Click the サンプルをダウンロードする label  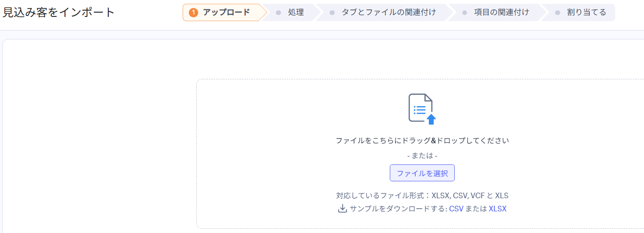click(398, 209)
